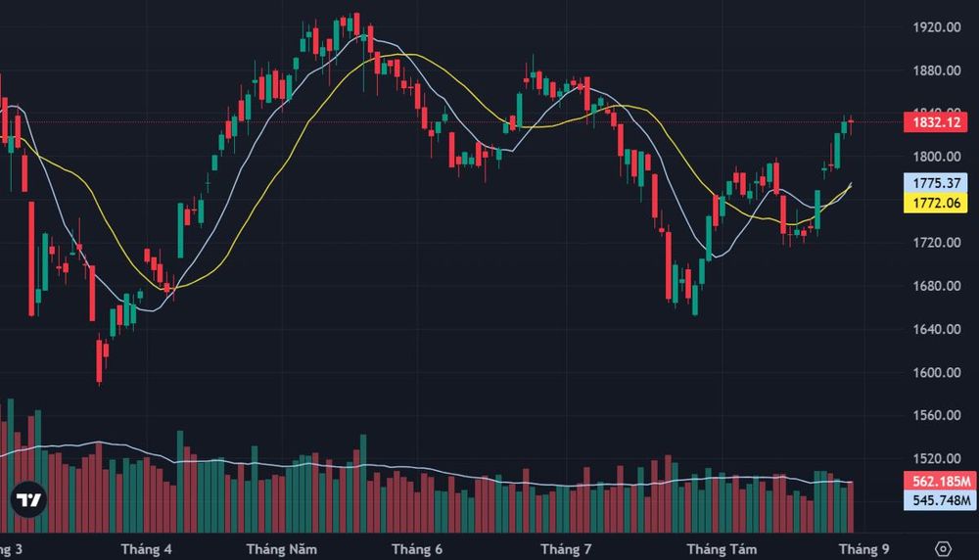The image size is (979, 560).
Task: Click the 1560.00 price scale label
Action: click(x=937, y=415)
